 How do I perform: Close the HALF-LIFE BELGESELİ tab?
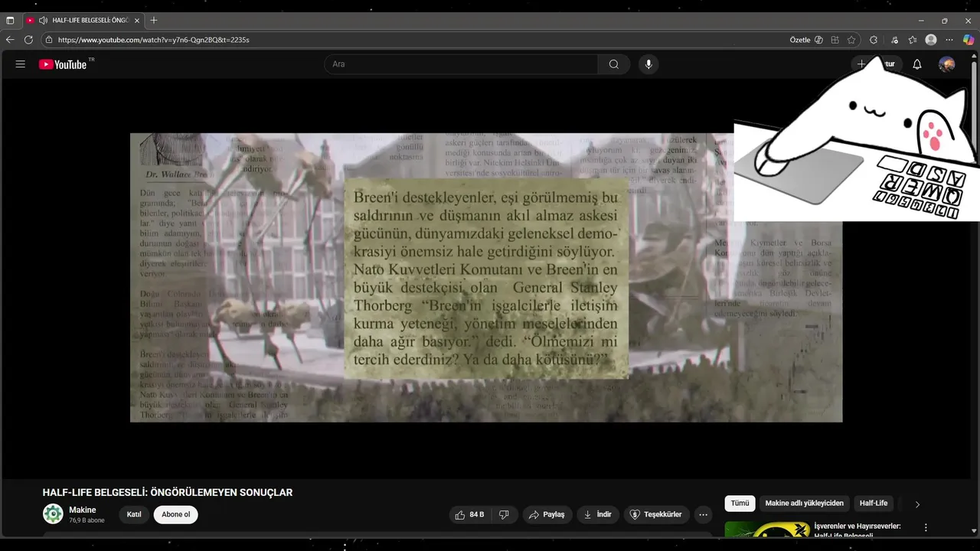click(137, 21)
